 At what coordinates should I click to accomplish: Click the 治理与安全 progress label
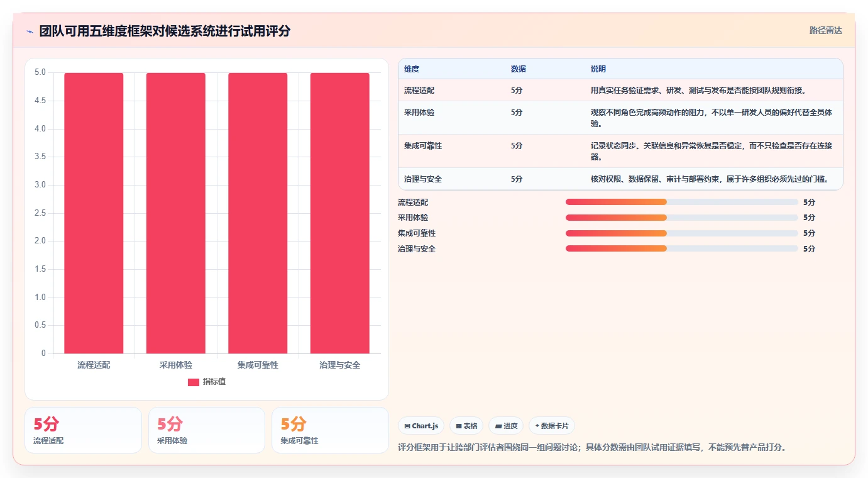(x=417, y=249)
